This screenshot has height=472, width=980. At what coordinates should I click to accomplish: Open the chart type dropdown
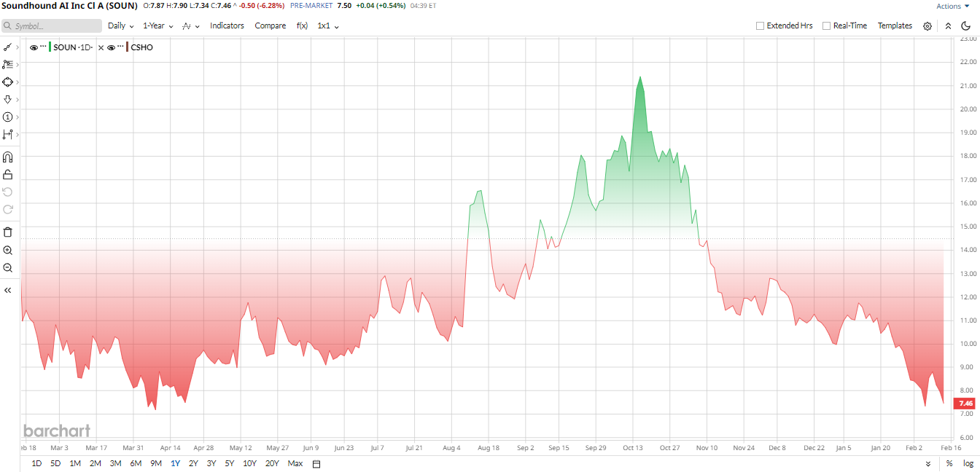point(190,25)
